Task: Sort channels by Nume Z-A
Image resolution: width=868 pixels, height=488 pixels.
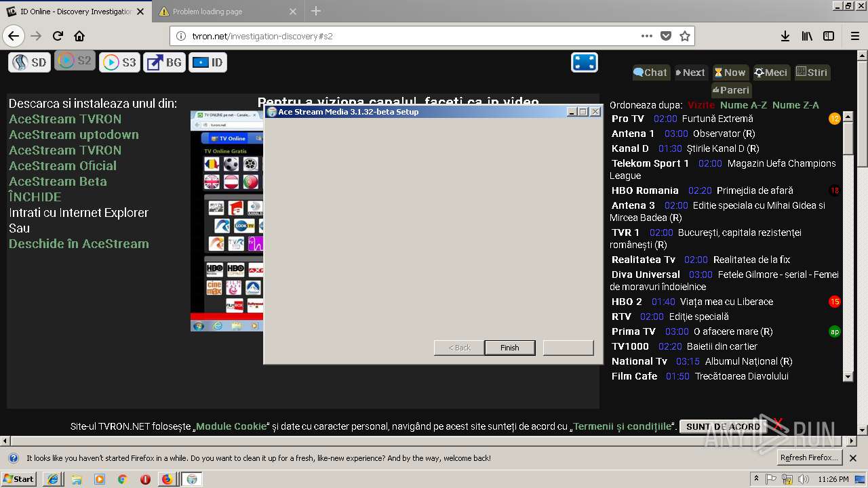Action: click(795, 105)
